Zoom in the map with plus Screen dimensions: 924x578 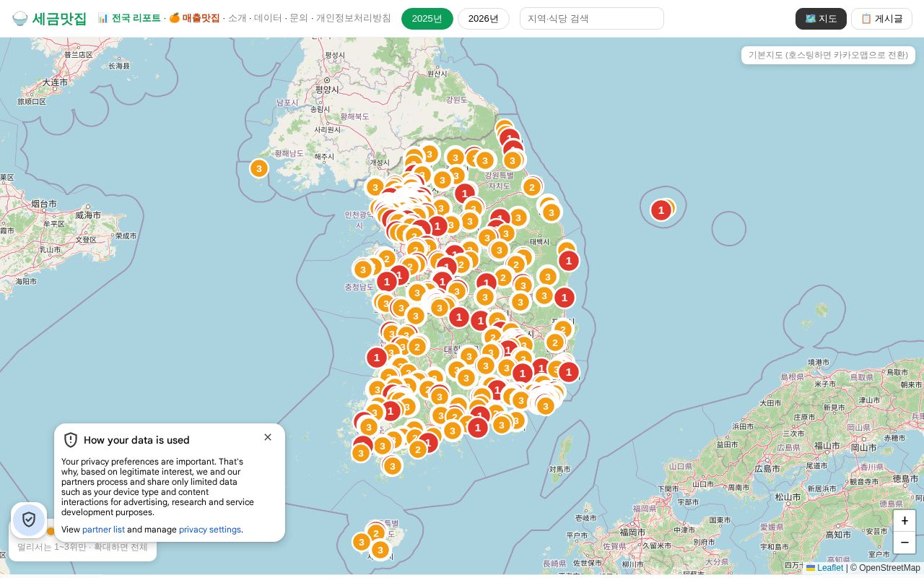click(x=905, y=521)
